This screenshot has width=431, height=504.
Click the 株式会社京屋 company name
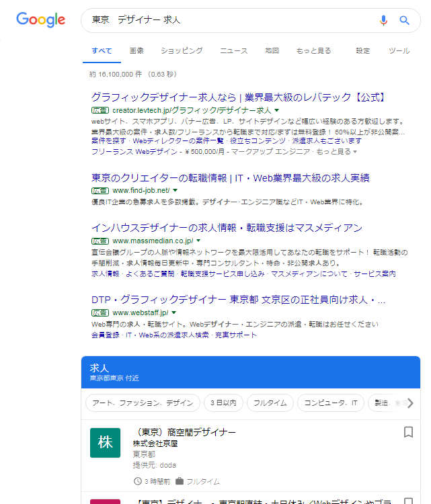[x=155, y=444]
